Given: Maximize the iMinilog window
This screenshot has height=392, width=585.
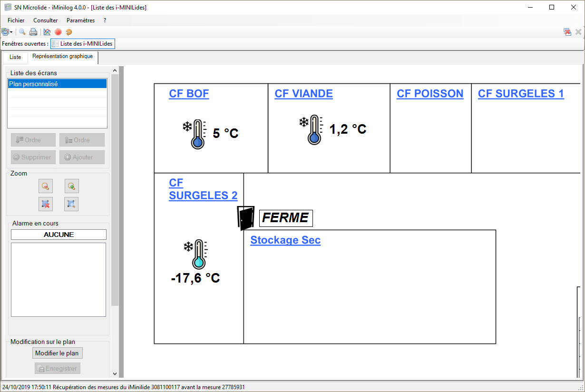Looking at the screenshot, I should coord(552,7).
